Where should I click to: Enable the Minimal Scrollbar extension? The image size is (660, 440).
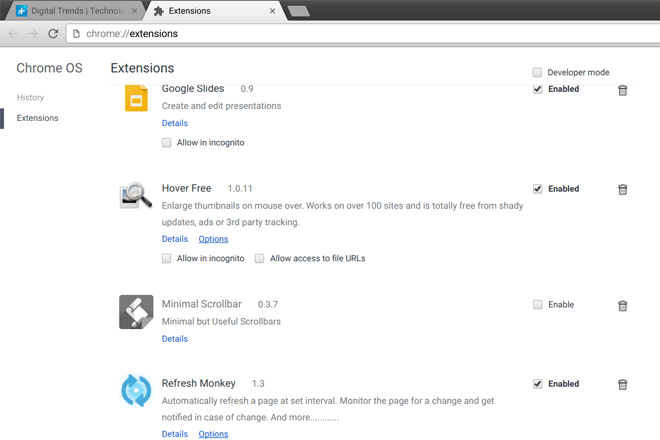tap(538, 304)
